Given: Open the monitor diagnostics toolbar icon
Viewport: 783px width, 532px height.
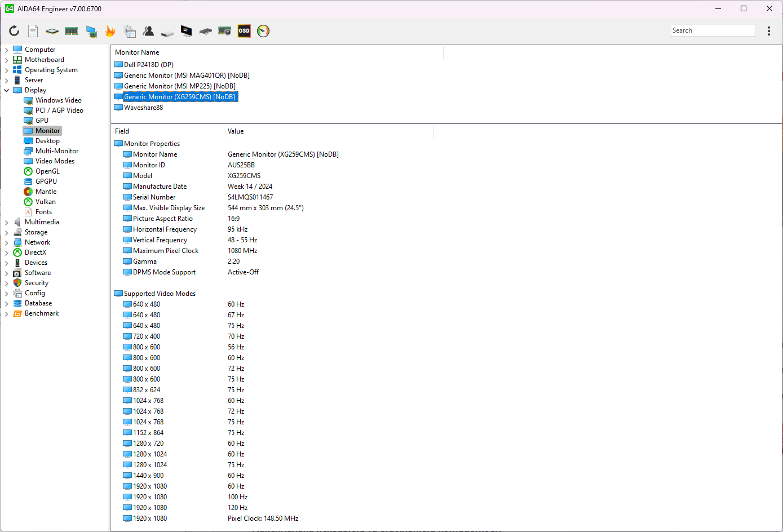Looking at the screenshot, I should point(187,31).
